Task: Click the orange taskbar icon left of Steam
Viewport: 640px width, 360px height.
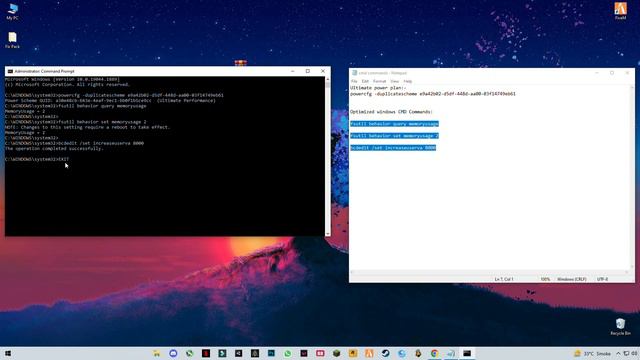Action: click(369, 353)
